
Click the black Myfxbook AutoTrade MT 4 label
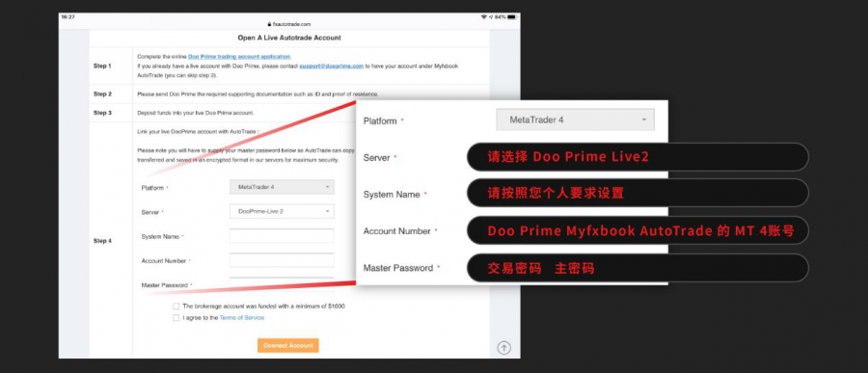point(637,230)
